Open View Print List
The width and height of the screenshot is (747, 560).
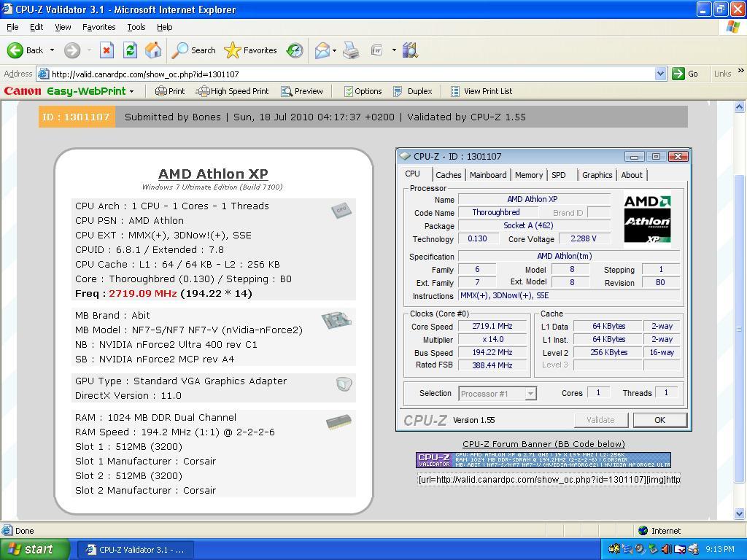pyautogui.click(x=481, y=91)
